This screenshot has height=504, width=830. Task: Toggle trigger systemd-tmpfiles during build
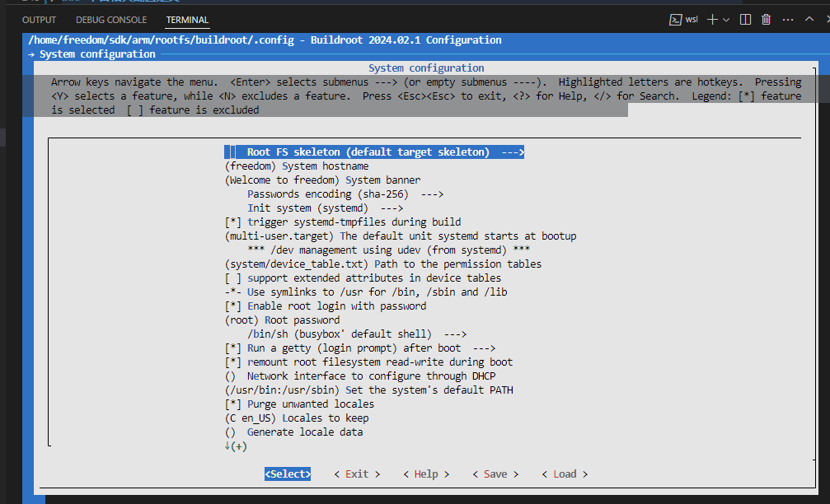tap(343, 222)
